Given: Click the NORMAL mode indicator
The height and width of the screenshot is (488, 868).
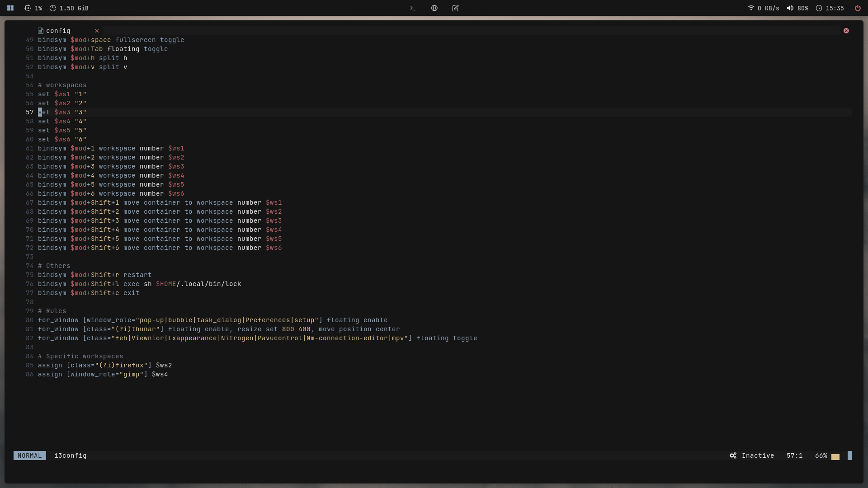Looking at the screenshot, I should (29, 455).
